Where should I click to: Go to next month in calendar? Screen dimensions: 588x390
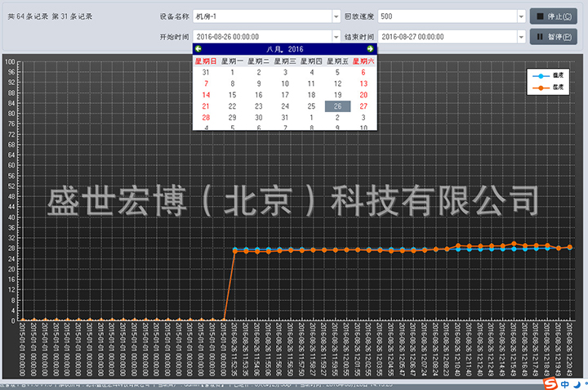tap(371, 49)
